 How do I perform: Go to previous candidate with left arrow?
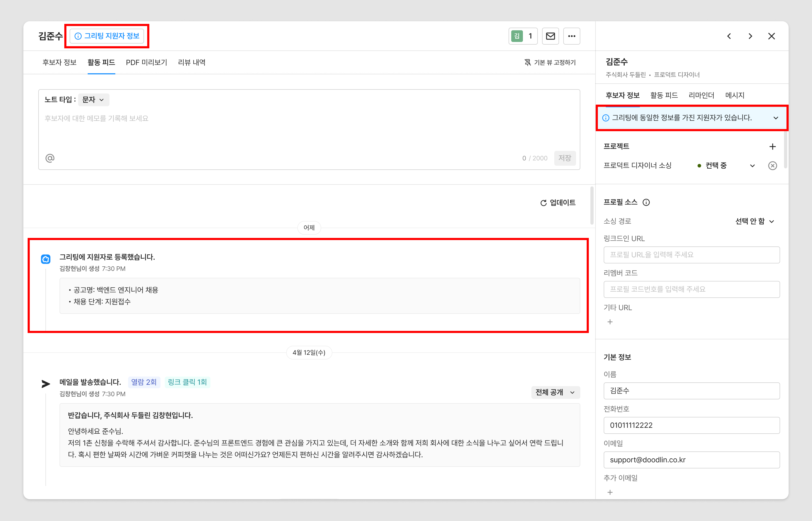(x=729, y=36)
